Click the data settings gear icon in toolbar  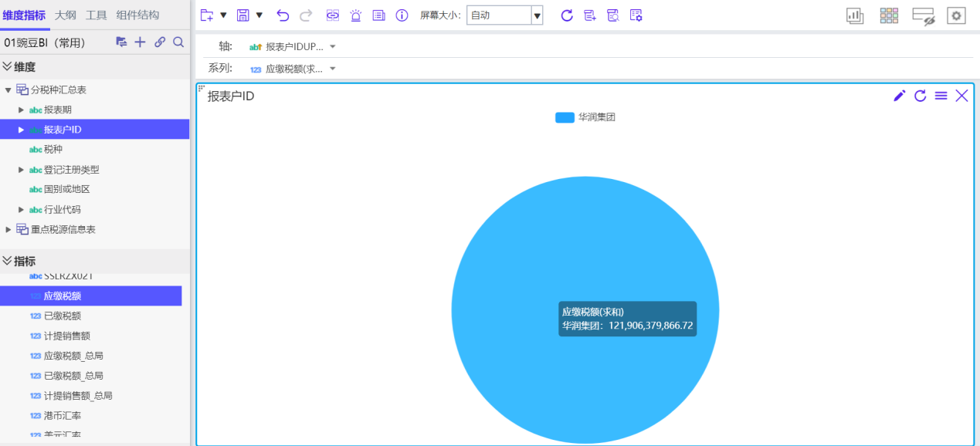636,15
